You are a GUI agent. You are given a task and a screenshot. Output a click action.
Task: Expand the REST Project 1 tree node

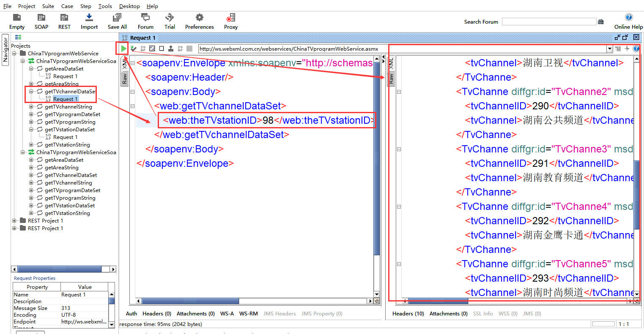[x=14, y=221]
